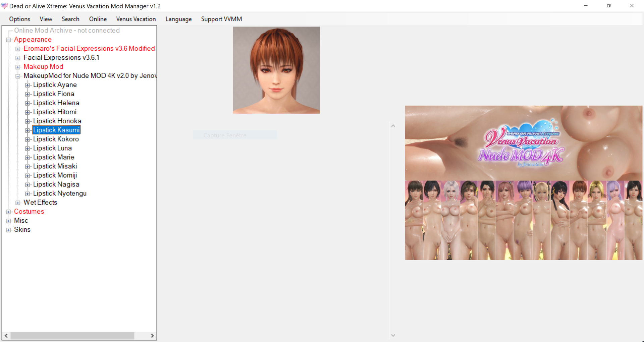This screenshot has height=342, width=644.
Task: Expand the Lipstick Fiona node
Action: pos(28,94)
